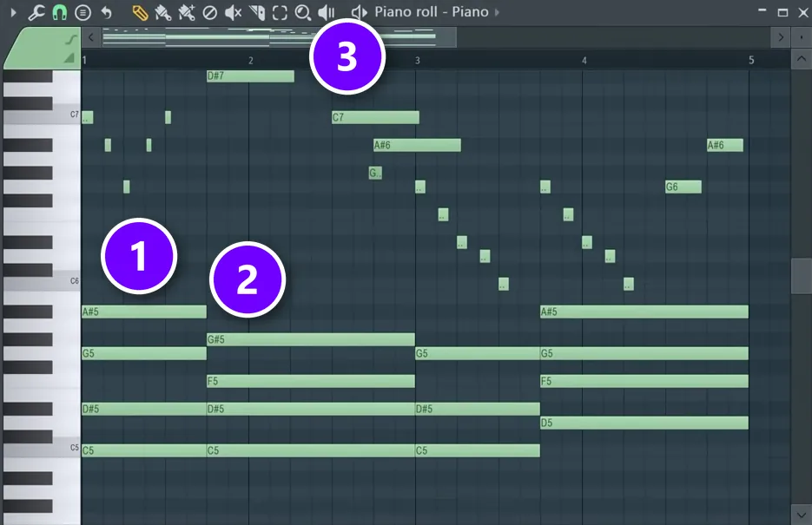This screenshot has width=812, height=525.
Task: Select the F5 note beginning before bar 2
Action: pos(311,381)
